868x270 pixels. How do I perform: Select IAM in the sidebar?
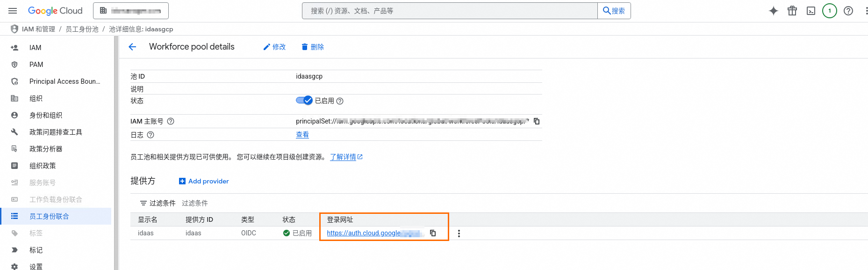pyautogui.click(x=56, y=48)
